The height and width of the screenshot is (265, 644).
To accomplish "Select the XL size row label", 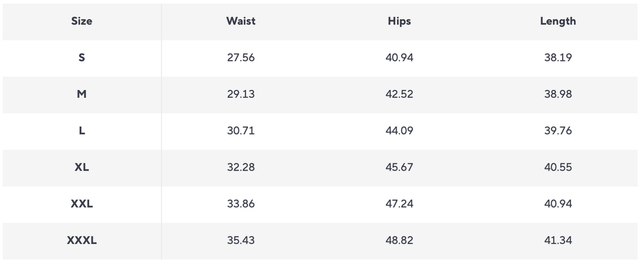I will point(82,168).
